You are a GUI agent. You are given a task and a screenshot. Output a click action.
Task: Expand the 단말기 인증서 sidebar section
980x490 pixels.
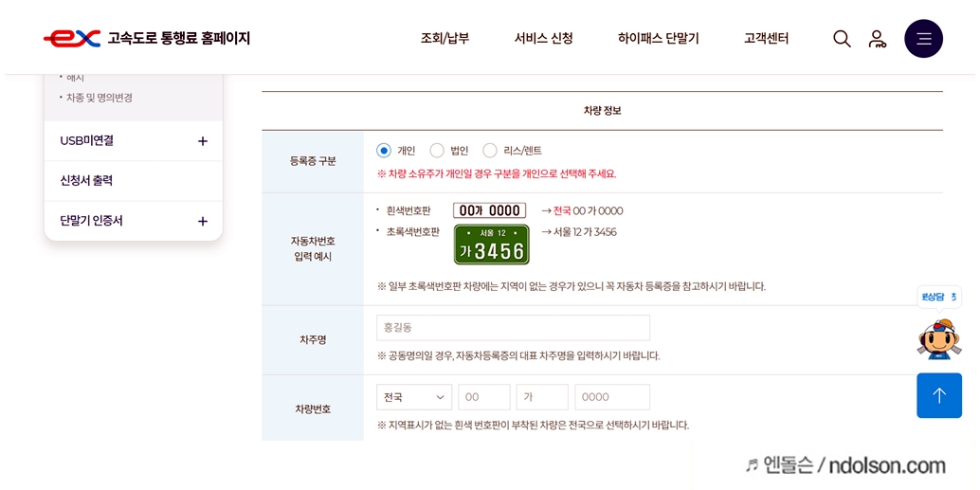(134, 221)
